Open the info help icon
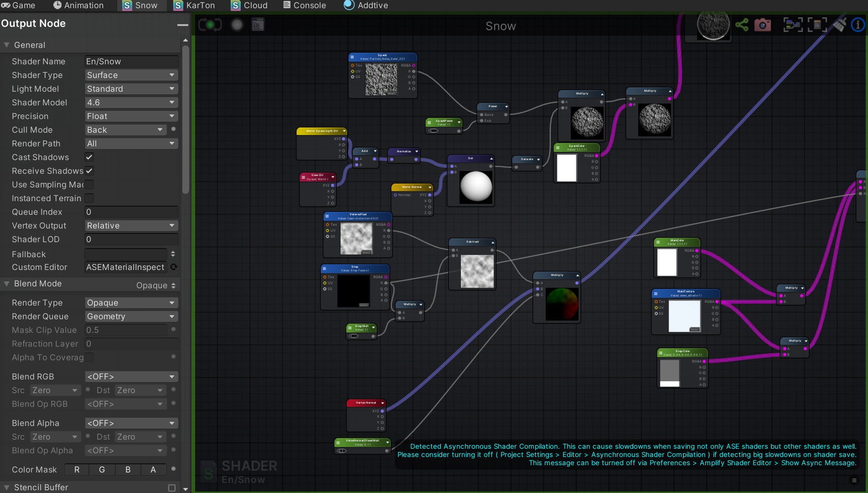 point(858,25)
